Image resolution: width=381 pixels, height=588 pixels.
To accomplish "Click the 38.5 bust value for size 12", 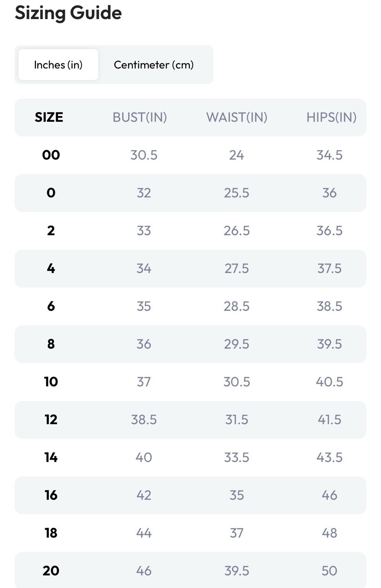I will point(144,420).
